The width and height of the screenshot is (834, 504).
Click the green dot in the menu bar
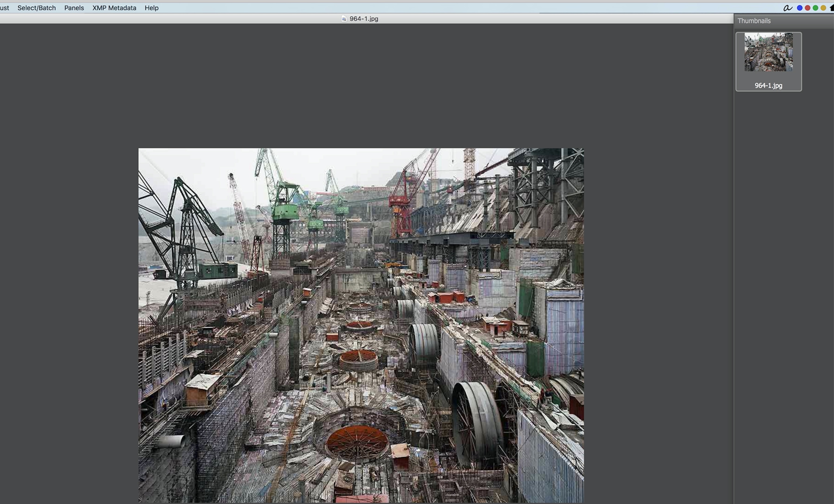pyautogui.click(x=815, y=8)
